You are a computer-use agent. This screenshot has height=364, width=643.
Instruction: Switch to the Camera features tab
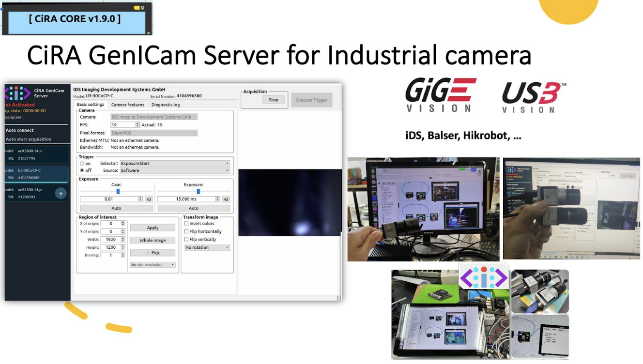pos(128,105)
